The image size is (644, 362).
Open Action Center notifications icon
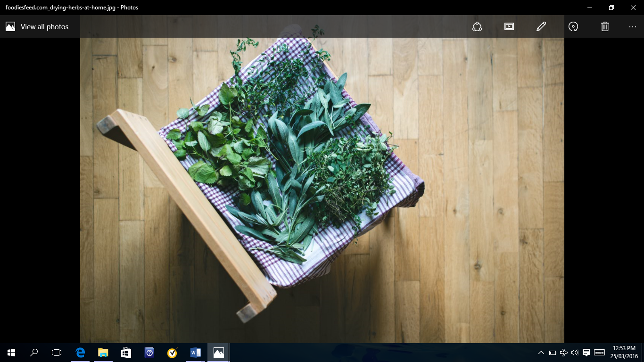[586, 353]
